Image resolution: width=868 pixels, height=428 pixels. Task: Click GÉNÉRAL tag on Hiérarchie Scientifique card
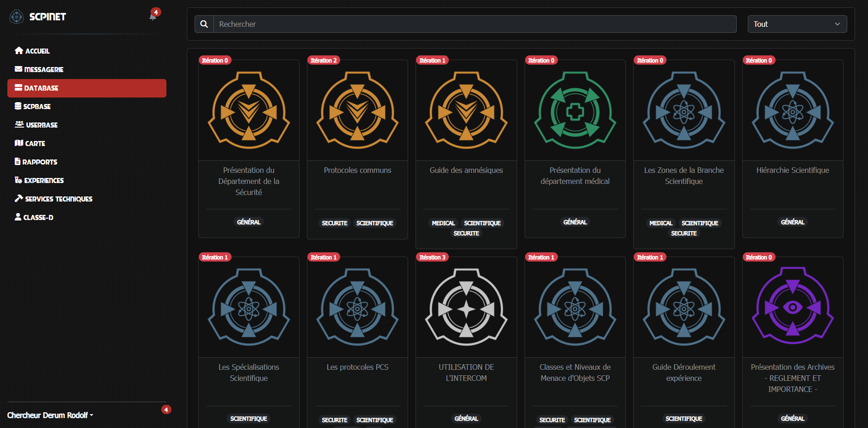point(793,222)
